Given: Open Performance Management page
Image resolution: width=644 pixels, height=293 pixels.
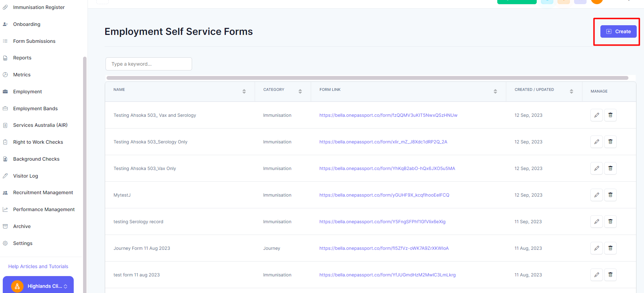Looking at the screenshot, I should point(44,209).
